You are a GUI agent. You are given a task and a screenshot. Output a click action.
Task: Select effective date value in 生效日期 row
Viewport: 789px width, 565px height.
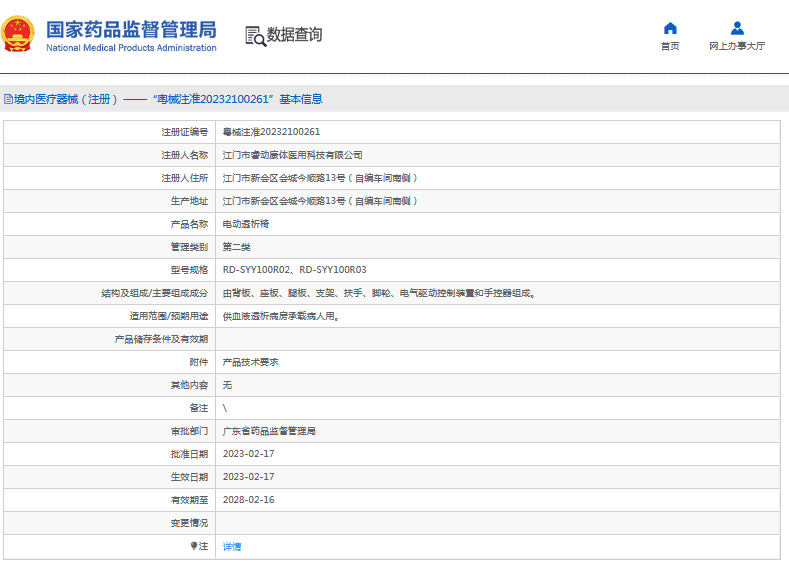coord(249,477)
